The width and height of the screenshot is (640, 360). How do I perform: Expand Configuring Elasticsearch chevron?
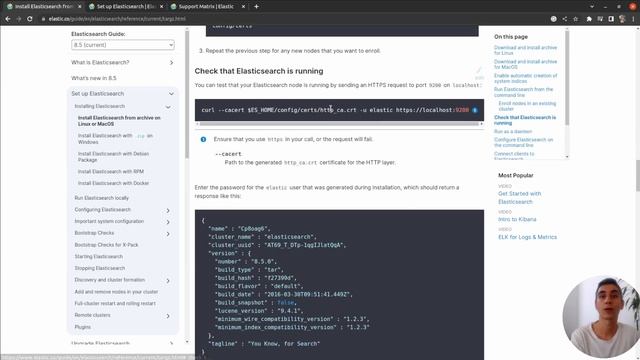[x=168, y=210]
